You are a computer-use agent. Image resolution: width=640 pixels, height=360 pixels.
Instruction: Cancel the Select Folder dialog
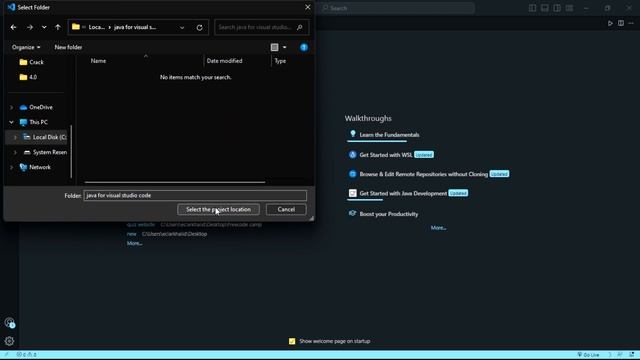pyautogui.click(x=286, y=209)
